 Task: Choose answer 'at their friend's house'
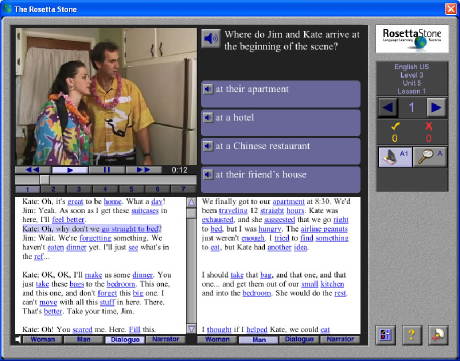tap(281, 179)
